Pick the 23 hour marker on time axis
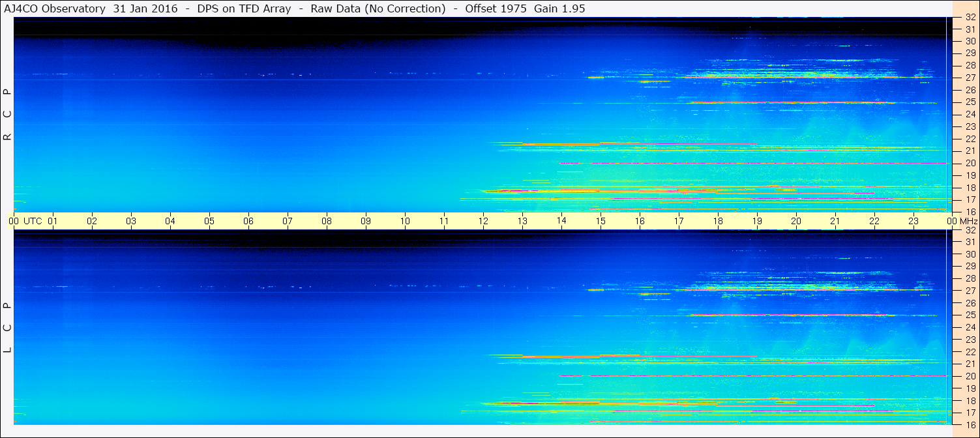This screenshot has height=438, width=980. coord(913,221)
